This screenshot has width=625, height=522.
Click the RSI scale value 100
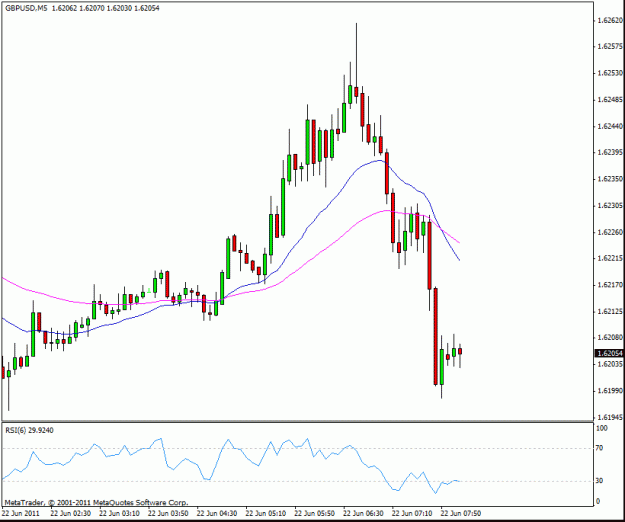601,428
